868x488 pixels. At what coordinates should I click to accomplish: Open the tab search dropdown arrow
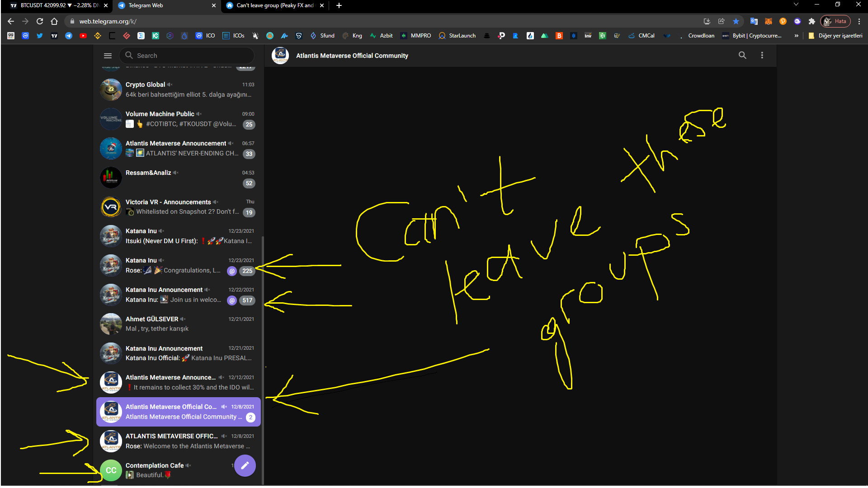click(x=796, y=5)
